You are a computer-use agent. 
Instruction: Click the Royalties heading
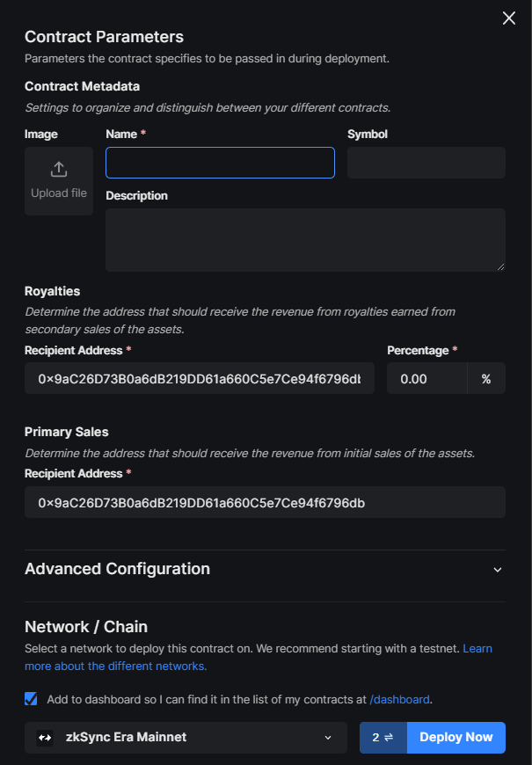coord(52,291)
